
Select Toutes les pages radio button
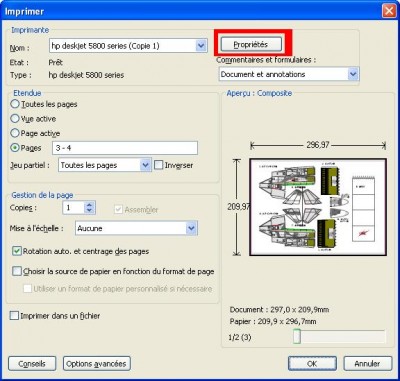(15, 104)
